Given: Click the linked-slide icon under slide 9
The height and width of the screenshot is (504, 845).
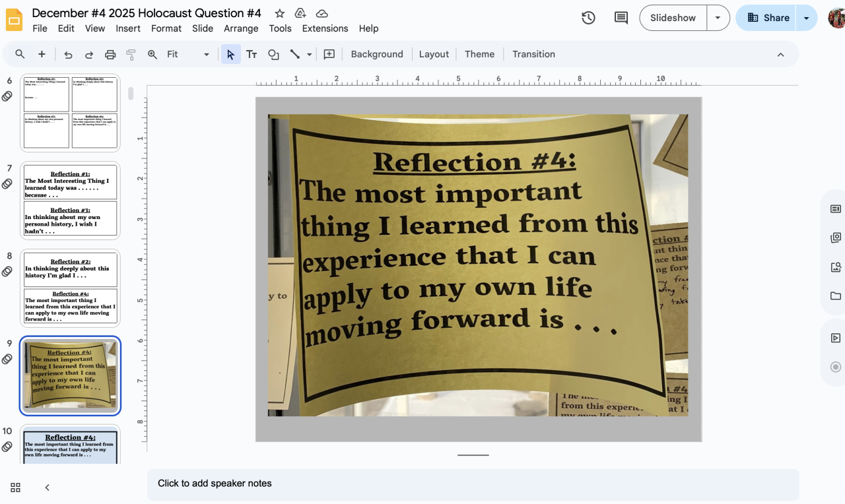Looking at the screenshot, I should [7, 359].
